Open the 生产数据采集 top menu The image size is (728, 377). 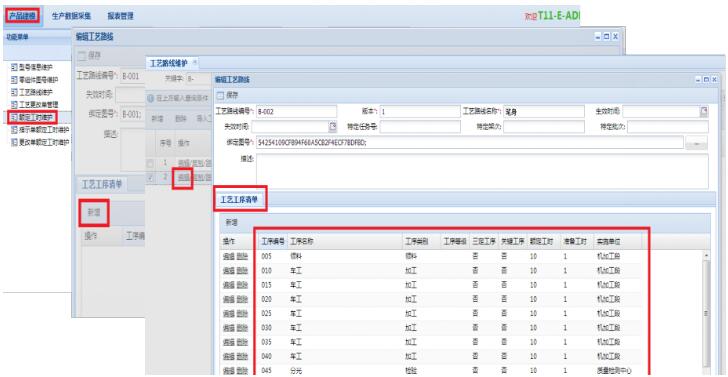click(71, 16)
